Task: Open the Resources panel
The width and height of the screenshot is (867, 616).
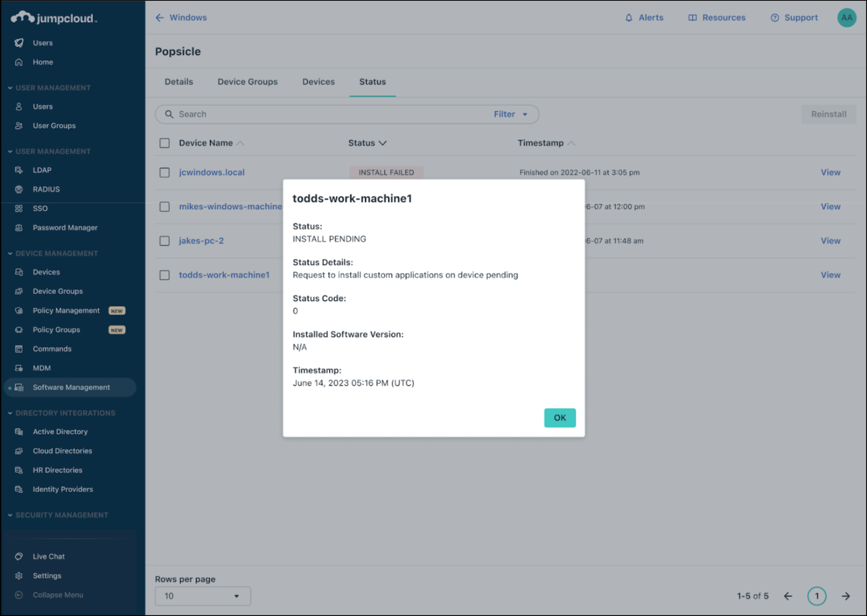Action: (x=716, y=17)
